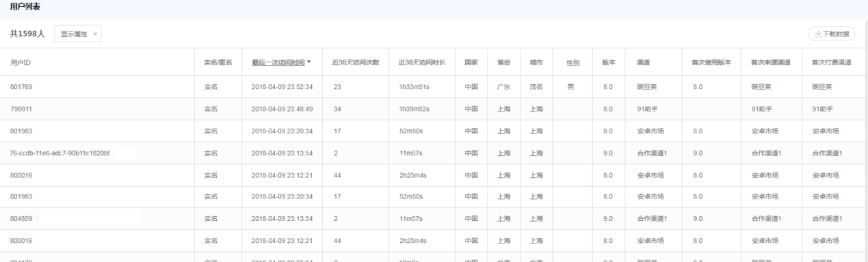The image size is (868, 262).
Task: Click visit time 2018-04-09 23:52:34
Action: pos(282,87)
